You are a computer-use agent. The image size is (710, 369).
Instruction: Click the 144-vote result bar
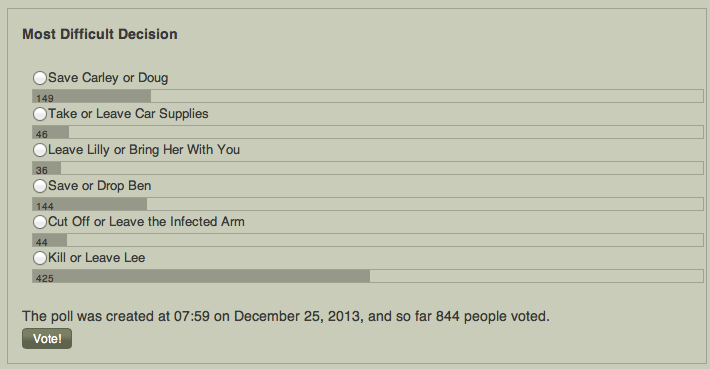[x=368, y=204]
